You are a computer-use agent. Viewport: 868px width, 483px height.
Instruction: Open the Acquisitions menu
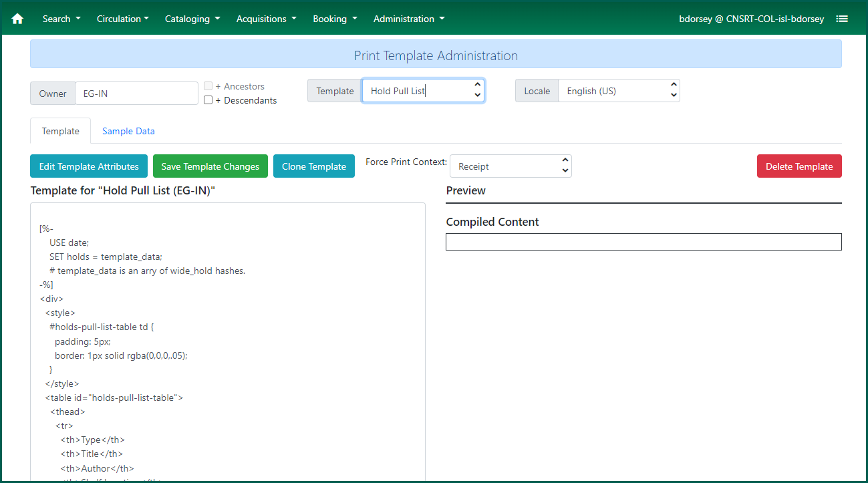point(267,19)
